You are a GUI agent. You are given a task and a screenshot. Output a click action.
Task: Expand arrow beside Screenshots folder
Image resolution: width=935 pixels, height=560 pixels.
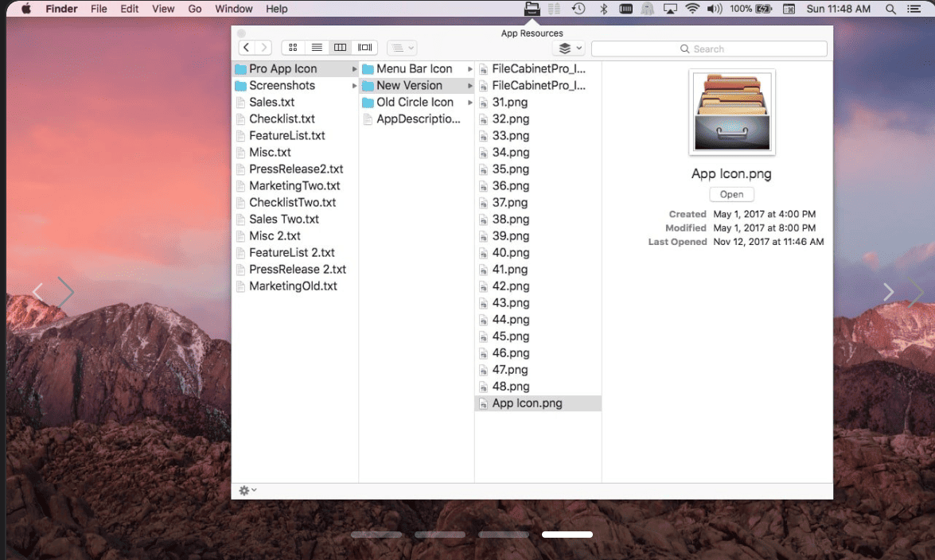coord(354,86)
